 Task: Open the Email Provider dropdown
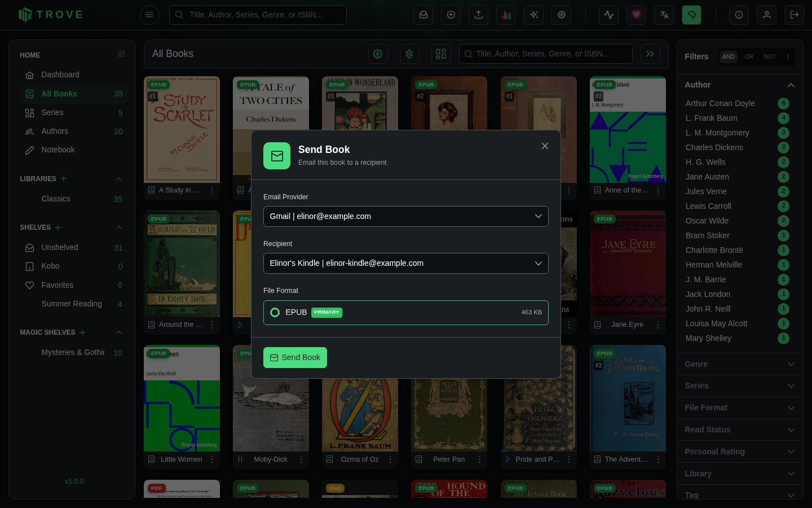point(406,216)
